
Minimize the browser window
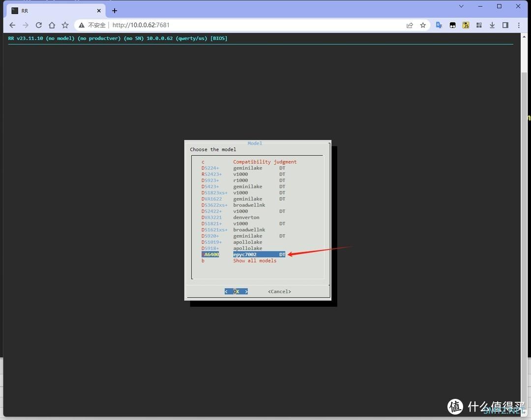(x=480, y=6)
